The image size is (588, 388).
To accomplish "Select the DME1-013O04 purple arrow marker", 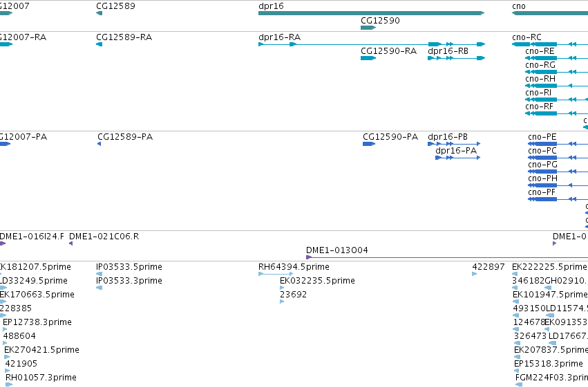I will pos(309,257).
